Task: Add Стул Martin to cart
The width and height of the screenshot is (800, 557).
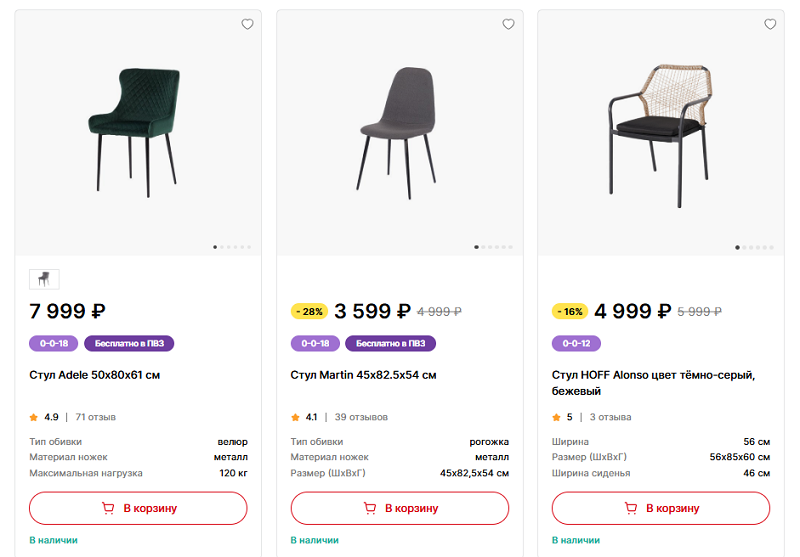Action: tap(399, 508)
